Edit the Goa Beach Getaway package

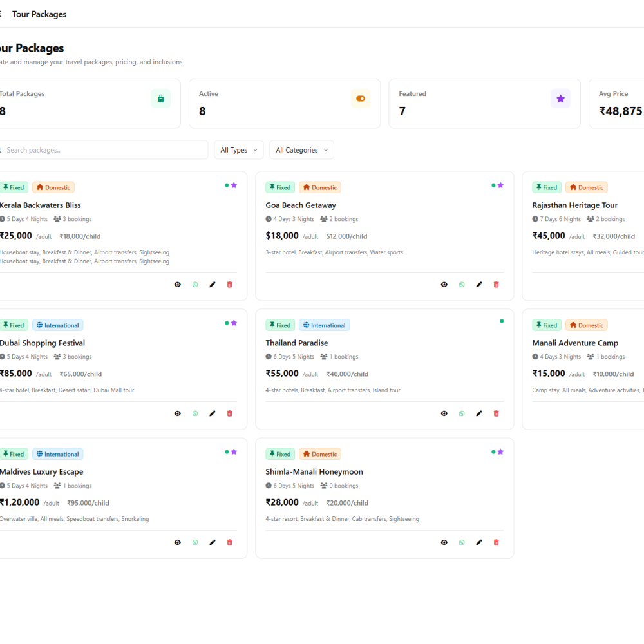479,285
